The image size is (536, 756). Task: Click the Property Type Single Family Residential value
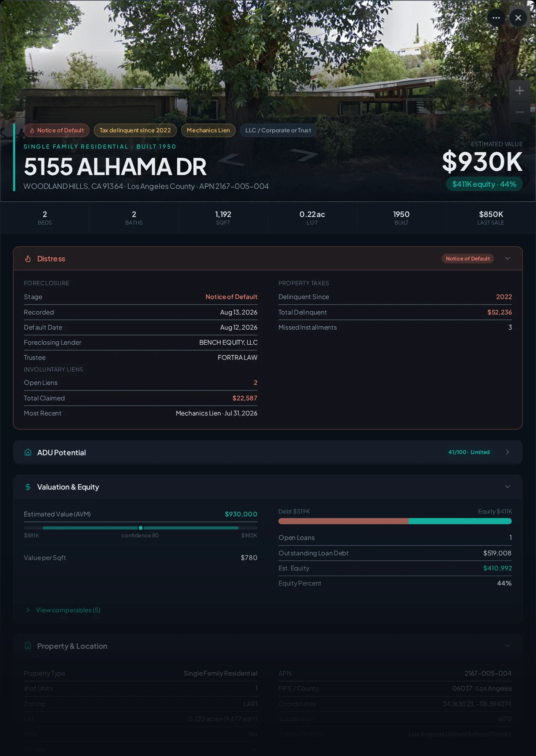click(220, 674)
